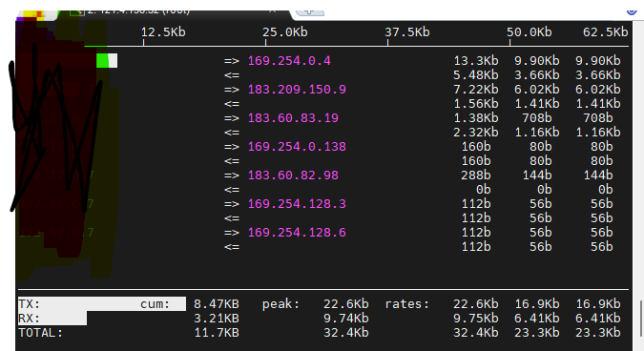The width and height of the screenshot is (644, 351).
Task: Select the 7.22Kb rate value
Action: pyautogui.click(x=476, y=90)
